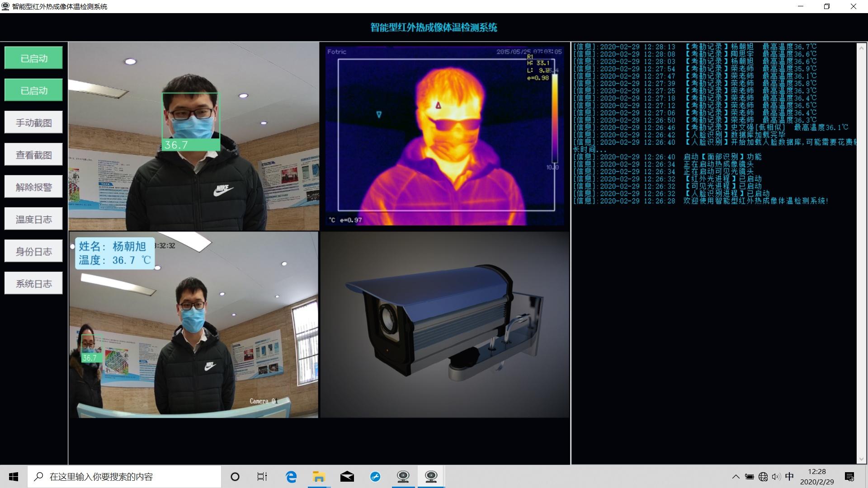Toggle the first green 已启动 button
Image resolution: width=868 pixels, height=488 pixels.
tap(33, 58)
